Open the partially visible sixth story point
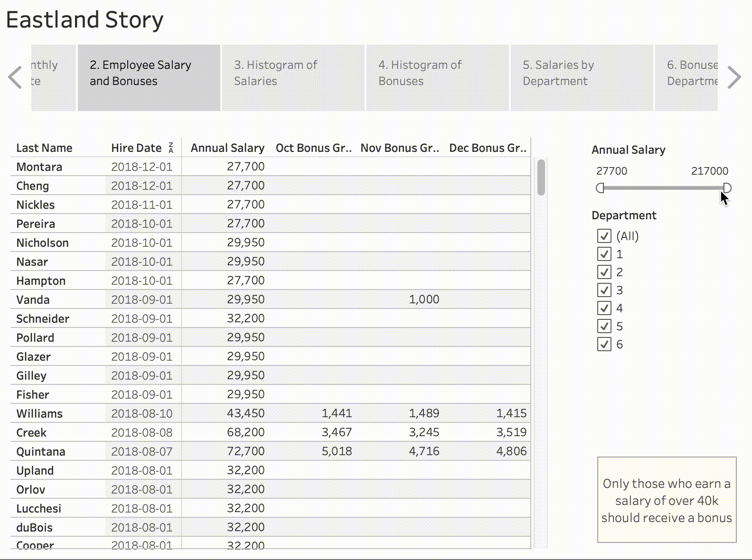Image resolution: width=752 pixels, height=560 pixels. pos(686,78)
